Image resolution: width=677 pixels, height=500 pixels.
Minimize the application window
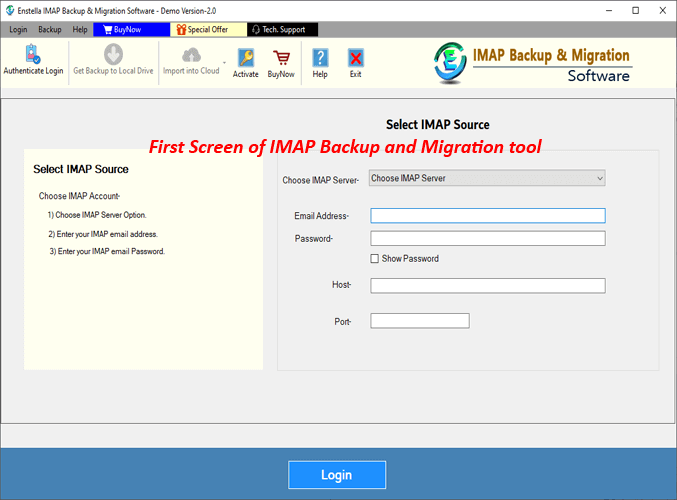pyautogui.click(x=609, y=10)
